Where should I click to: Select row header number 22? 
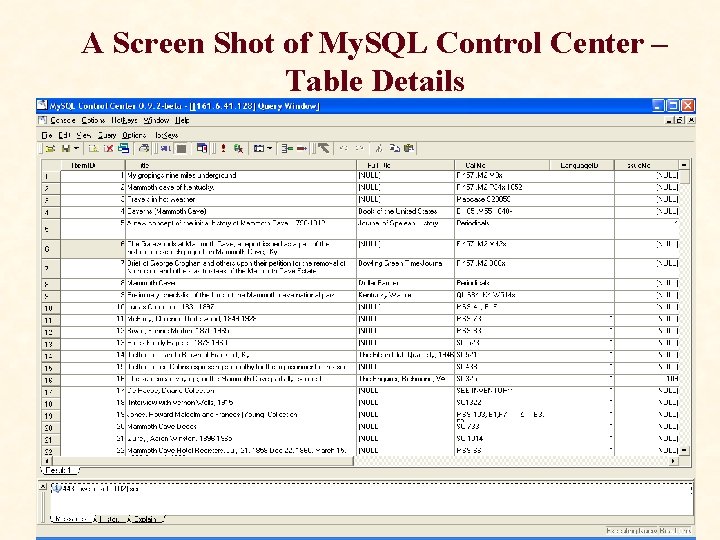click(x=51, y=451)
